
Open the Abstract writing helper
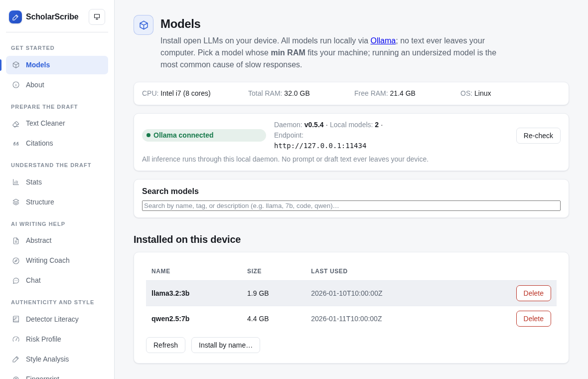click(x=57, y=240)
